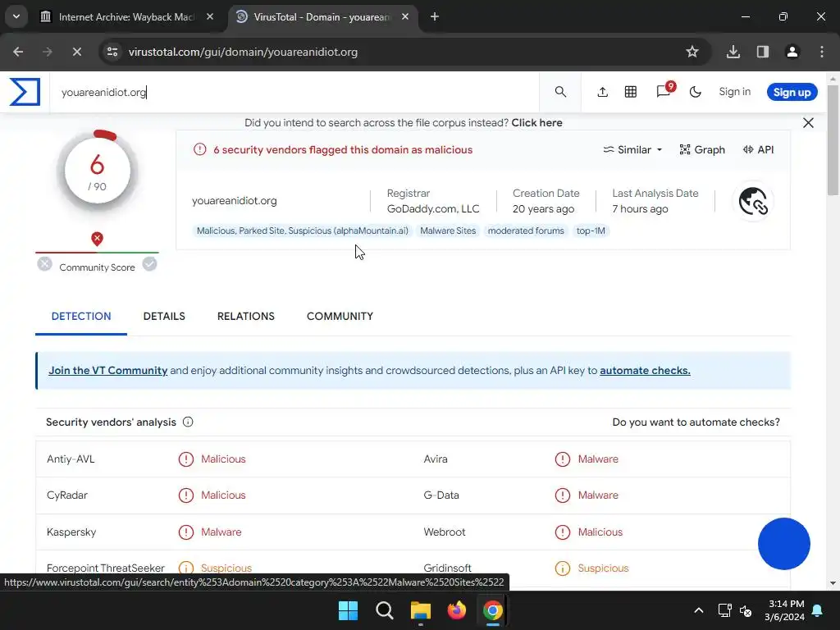Click 'Do you want to automate checks?'
Screen dimensions: 840x630
coord(696,422)
